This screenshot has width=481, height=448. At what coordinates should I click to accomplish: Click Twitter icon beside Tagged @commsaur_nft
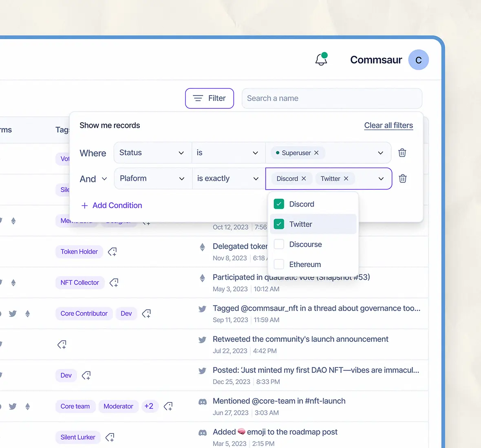(x=202, y=309)
